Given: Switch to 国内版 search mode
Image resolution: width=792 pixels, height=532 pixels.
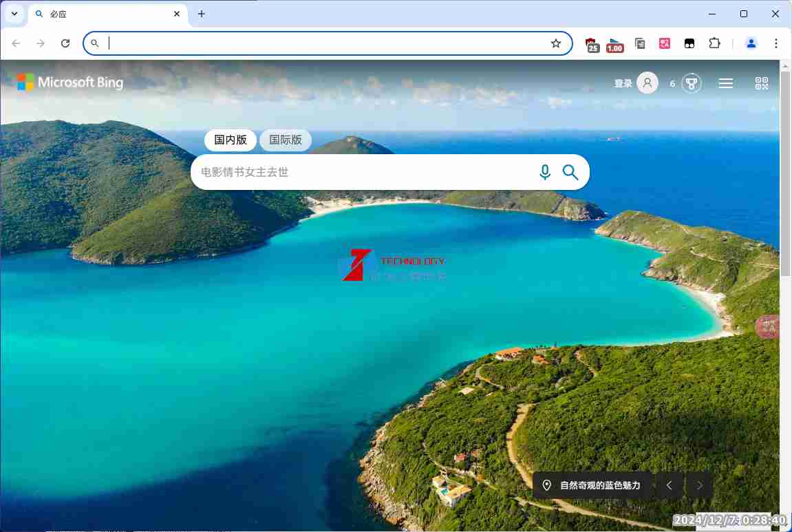Looking at the screenshot, I should click(231, 140).
